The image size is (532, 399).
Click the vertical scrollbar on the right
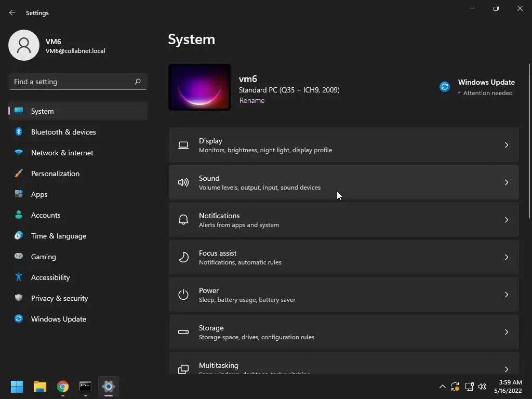click(x=529, y=141)
